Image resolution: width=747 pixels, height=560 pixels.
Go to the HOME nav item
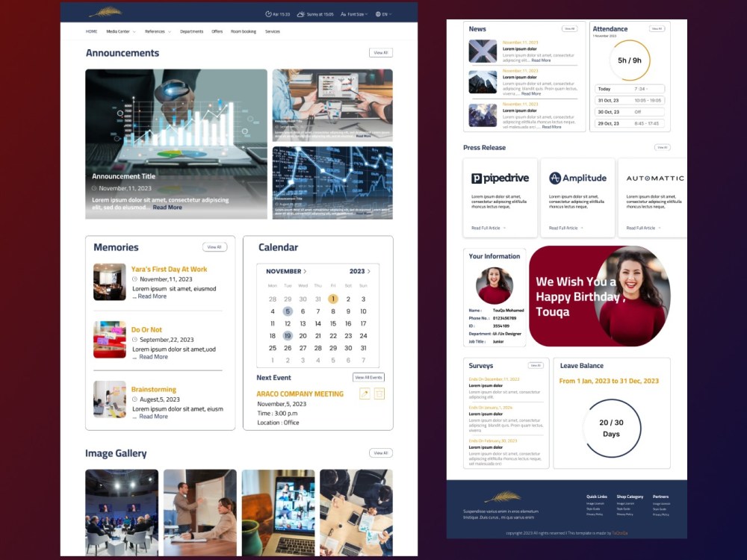(91, 31)
